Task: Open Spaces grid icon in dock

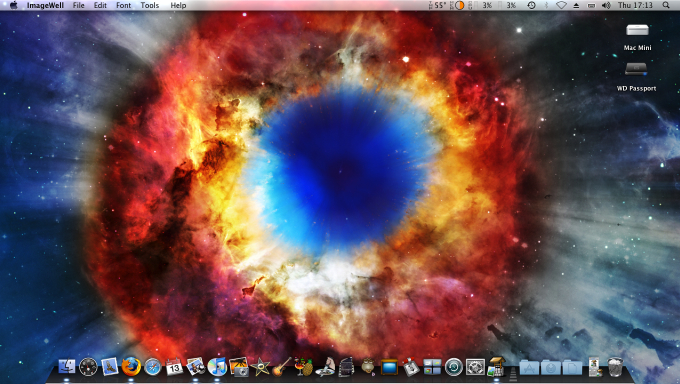Action: coord(432,367)
